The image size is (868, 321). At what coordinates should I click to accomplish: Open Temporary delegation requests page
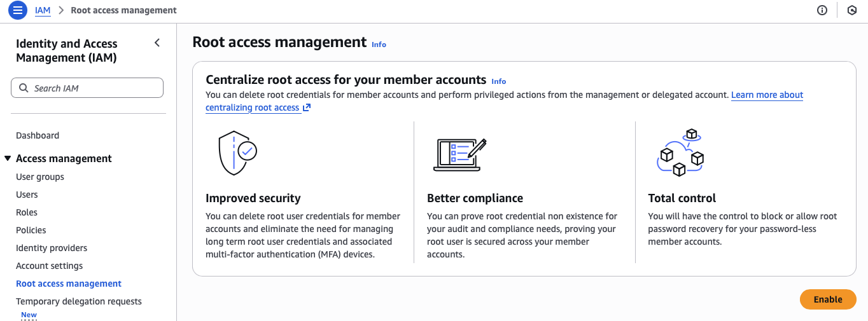[79, 301]
